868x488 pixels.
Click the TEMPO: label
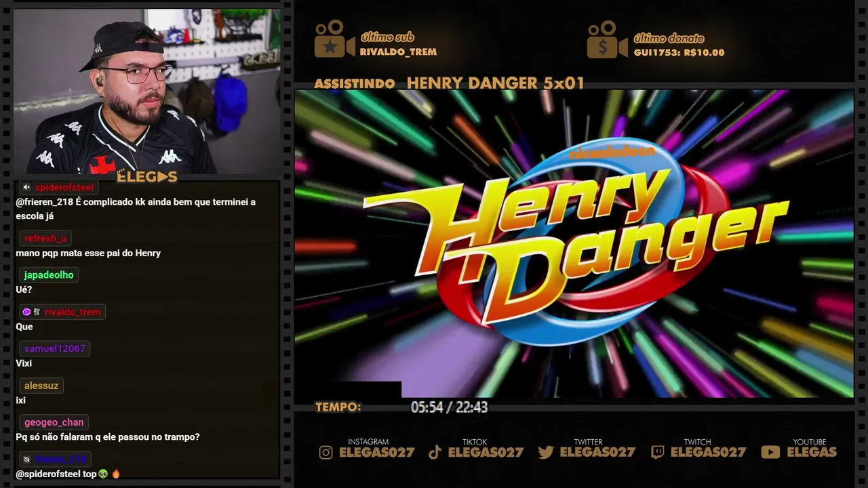click(338, 407)
